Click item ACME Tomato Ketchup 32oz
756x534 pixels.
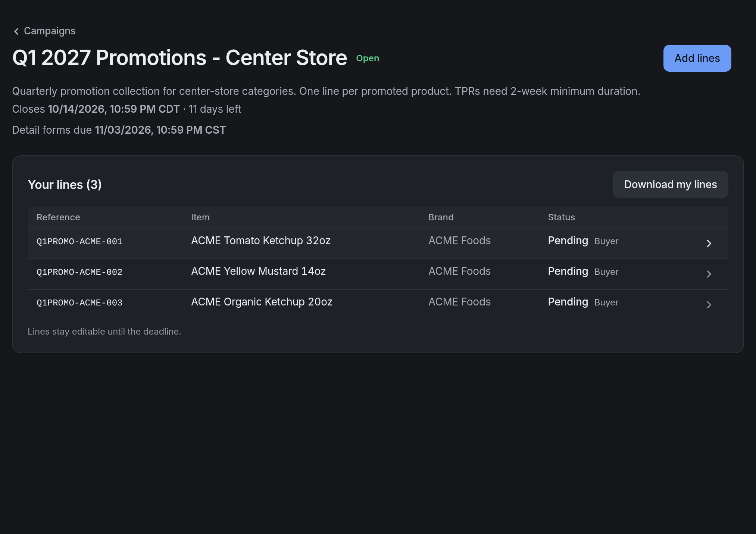point(261,240)
